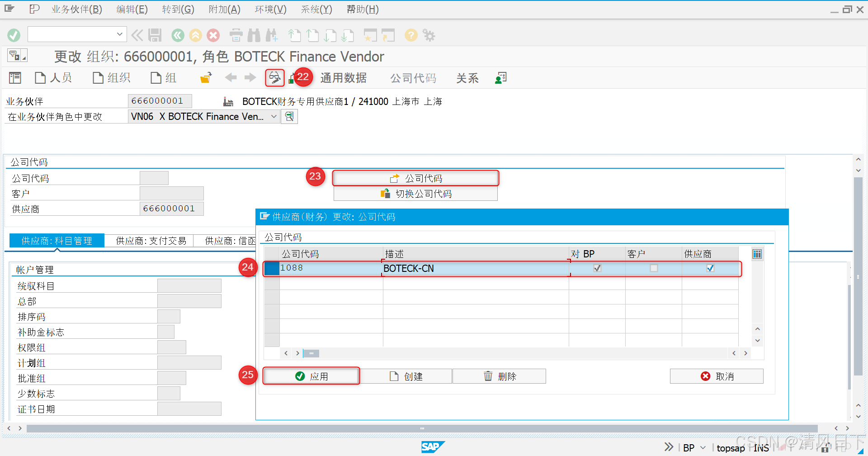
Task: Click the 公司代码 button in main area
Action: click(415, 178)
